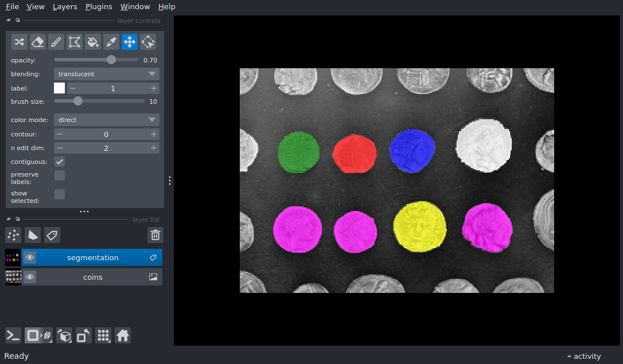Click the image type icon on coins layer
623x364 pixels.
153,277
